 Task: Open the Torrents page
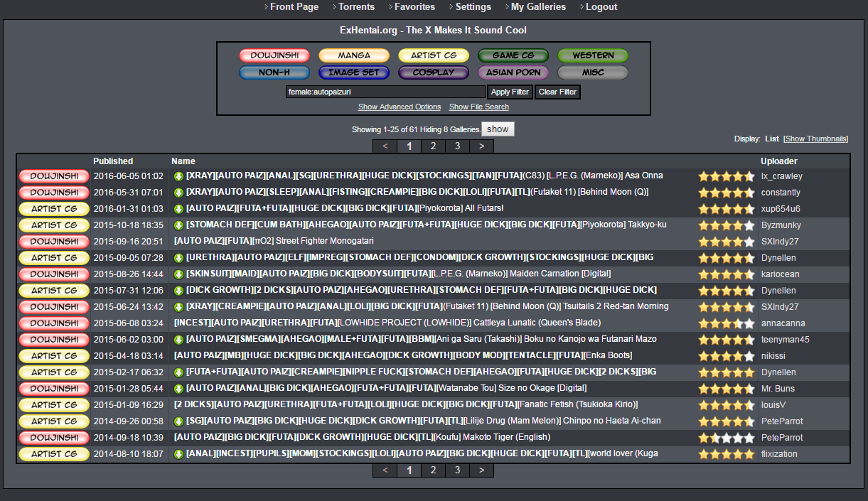[356, 7]
